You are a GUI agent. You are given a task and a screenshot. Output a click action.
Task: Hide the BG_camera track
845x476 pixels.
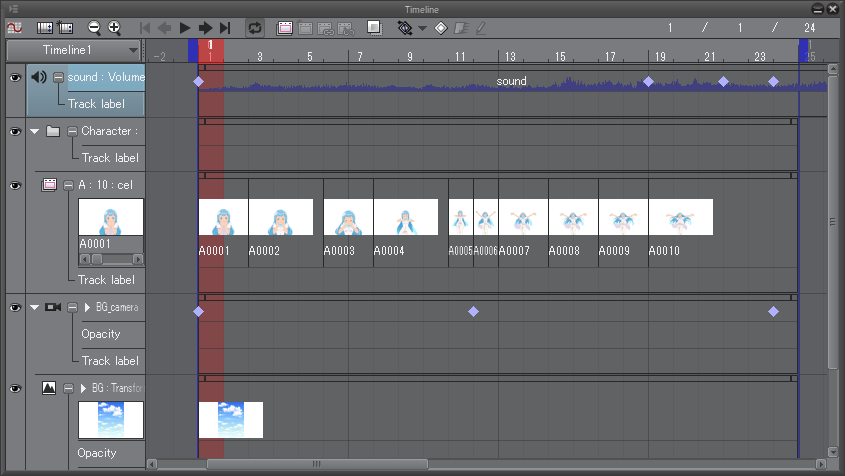coord(15,307)
